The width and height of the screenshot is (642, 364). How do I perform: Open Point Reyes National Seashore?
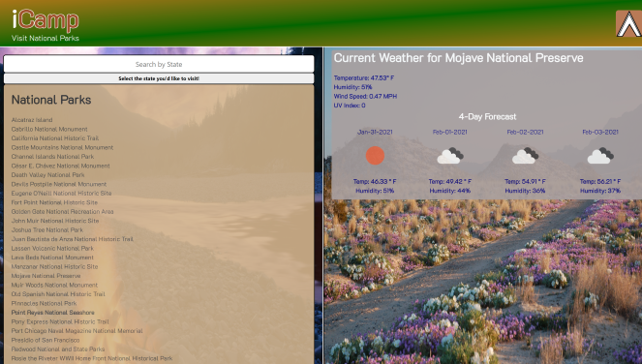click(53, 313)
